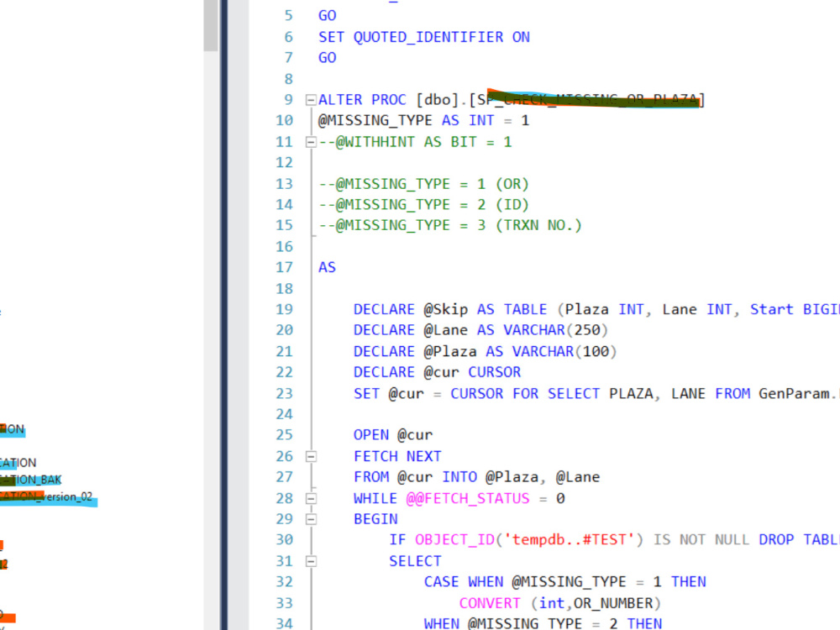840x630 pixels.
Task: Click the AS keyword on line 17
Action: coord(327,267)
